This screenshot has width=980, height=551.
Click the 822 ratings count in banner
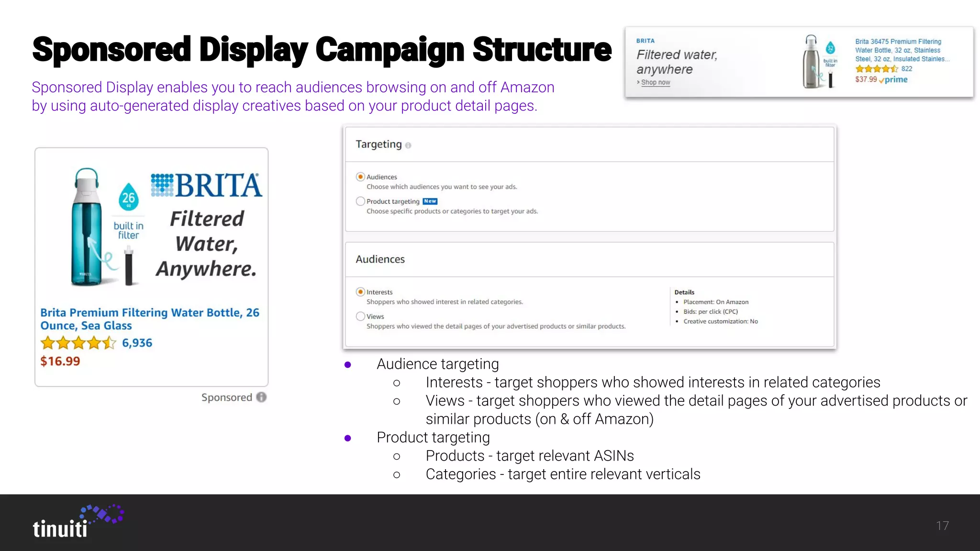tap(907, 69)
